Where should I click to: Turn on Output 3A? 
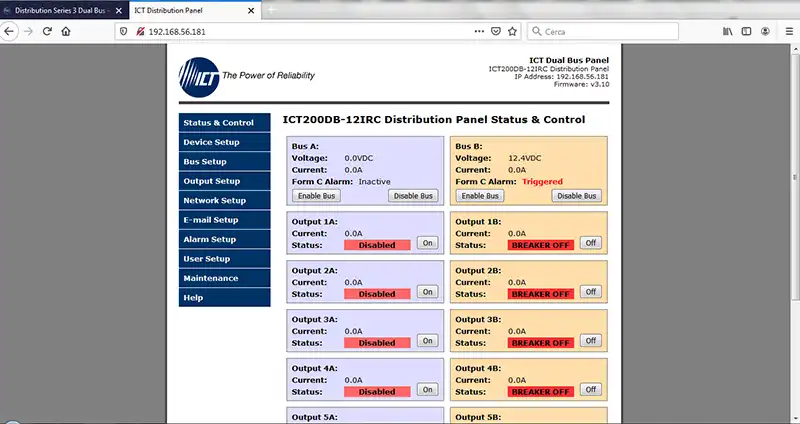coord(428,340)
